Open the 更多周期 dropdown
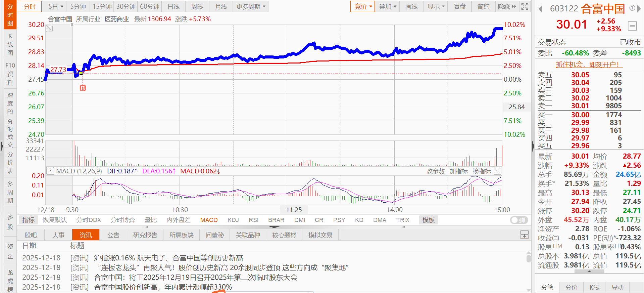This screenshot has width=644, height=293. point(251,6)
